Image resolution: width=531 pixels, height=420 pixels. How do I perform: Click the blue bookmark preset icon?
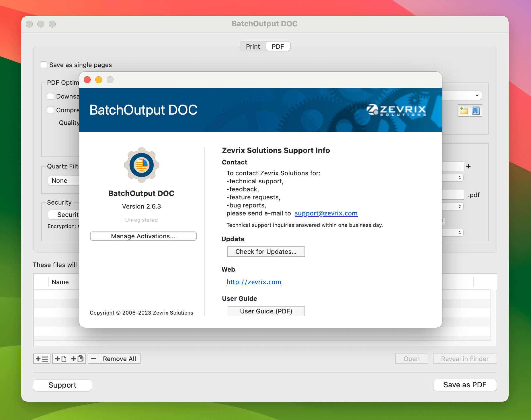[x=476, y=110]
